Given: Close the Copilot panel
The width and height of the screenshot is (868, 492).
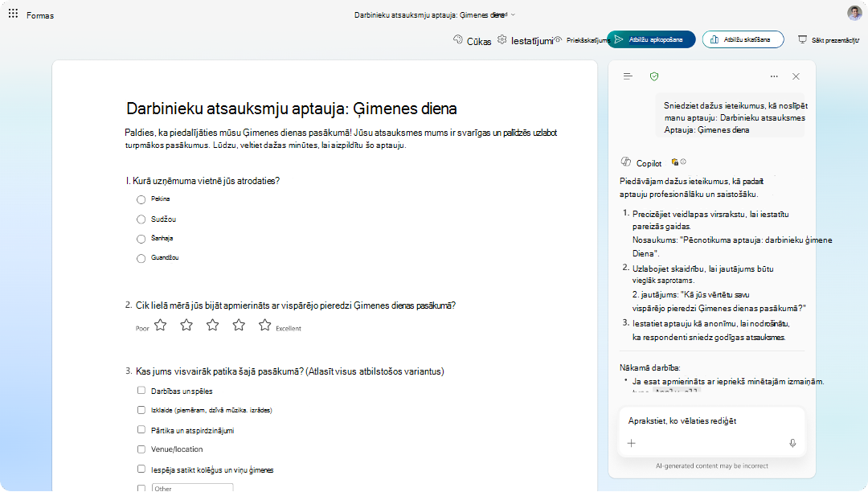Looking at the screenshot, I should pyautogui.click(x=796, y=76).
